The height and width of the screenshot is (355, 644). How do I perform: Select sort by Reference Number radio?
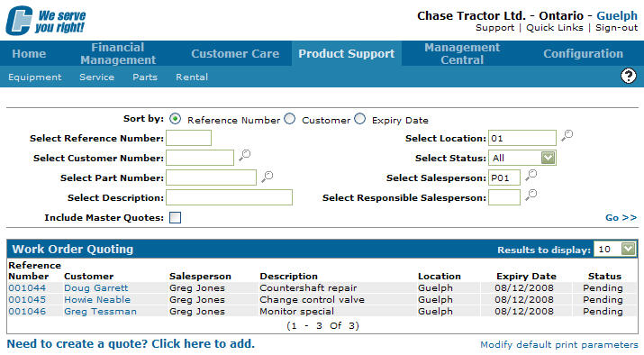point(176,119)
